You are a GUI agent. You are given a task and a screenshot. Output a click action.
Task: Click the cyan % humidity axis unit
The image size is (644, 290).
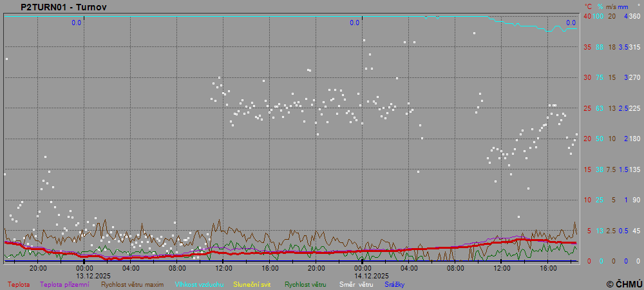pos(600,6)
